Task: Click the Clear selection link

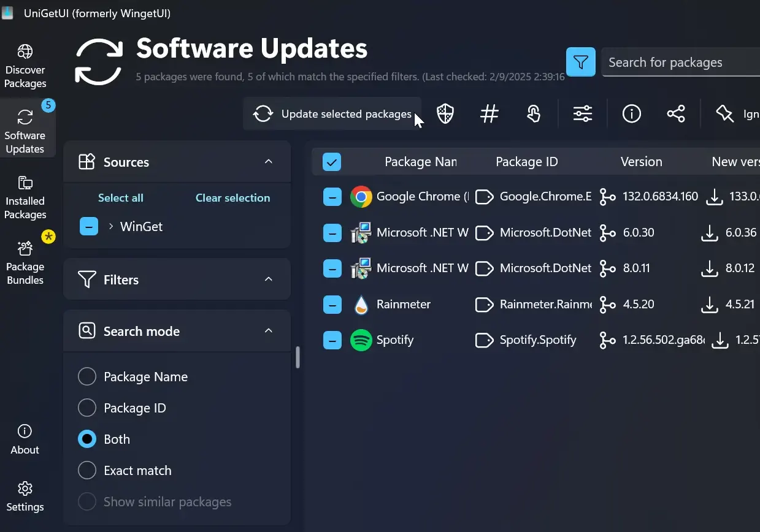Action: tap(232, 198)
